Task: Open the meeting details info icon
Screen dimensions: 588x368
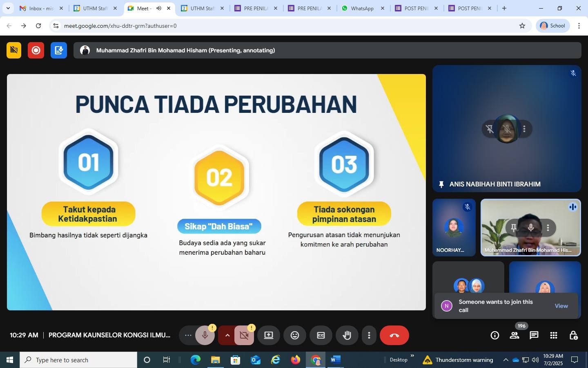Action: pyautogui.click(x=494, y=335)
